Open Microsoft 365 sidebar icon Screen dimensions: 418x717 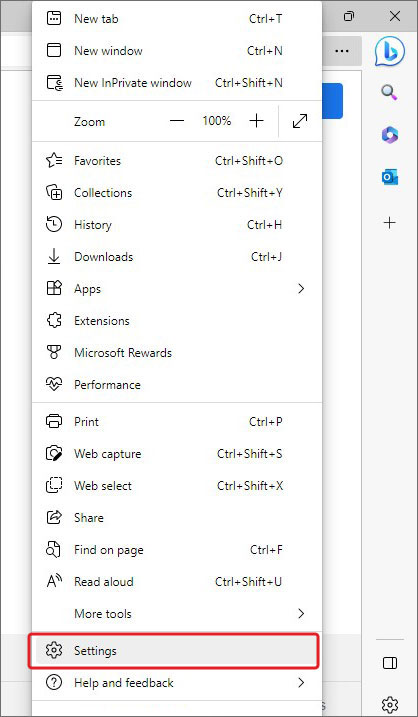(390, 135)
